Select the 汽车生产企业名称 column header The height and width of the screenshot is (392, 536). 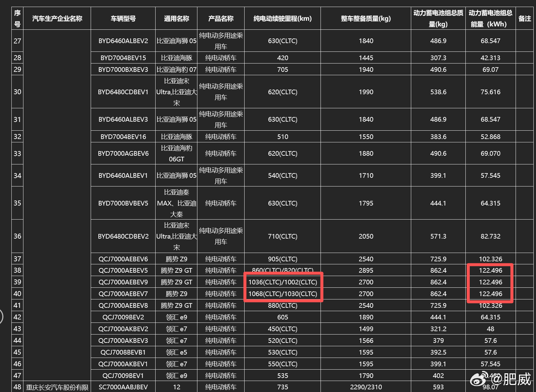click(57, 18)
